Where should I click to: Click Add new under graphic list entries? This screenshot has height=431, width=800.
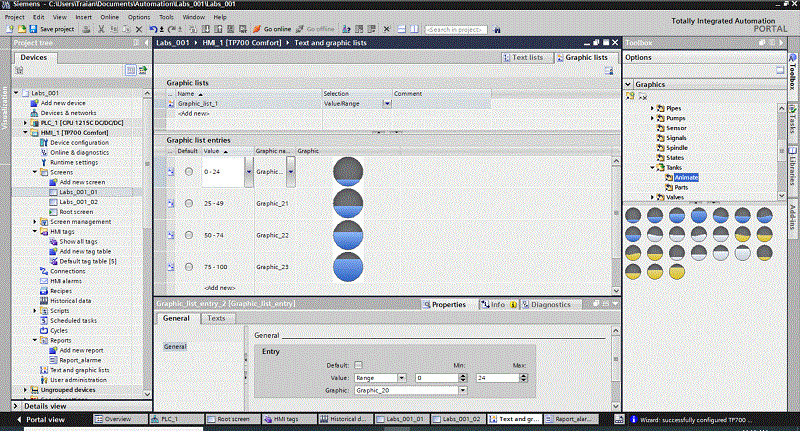click(220, 287)
